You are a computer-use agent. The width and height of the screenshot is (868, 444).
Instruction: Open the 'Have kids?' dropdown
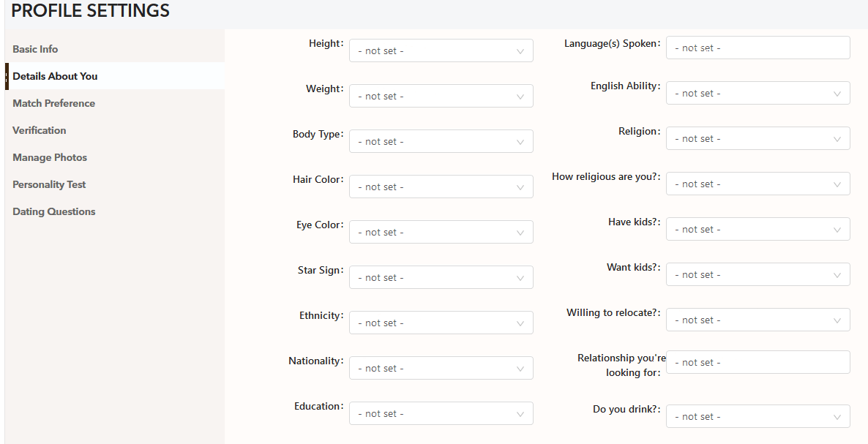tap(757, 229)
